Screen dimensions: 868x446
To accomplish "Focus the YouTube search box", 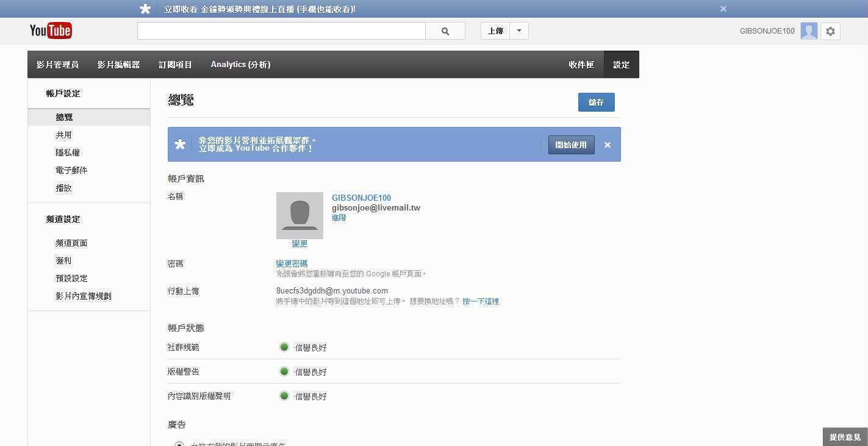I will point(281,31).
